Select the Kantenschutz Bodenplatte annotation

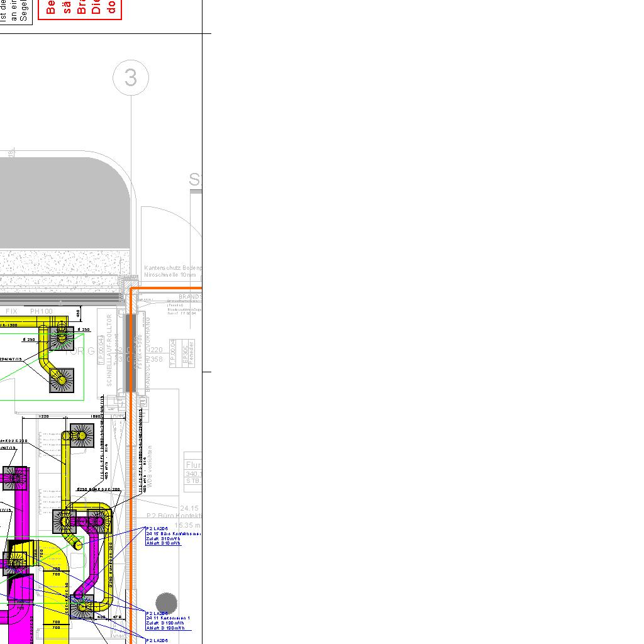pos(173,271)
